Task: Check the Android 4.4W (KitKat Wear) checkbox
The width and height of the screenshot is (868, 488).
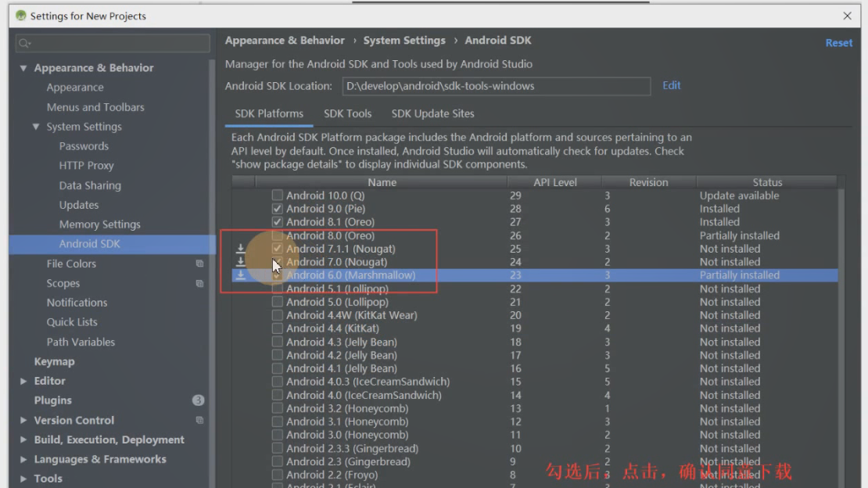Action: tap(278, 315)
